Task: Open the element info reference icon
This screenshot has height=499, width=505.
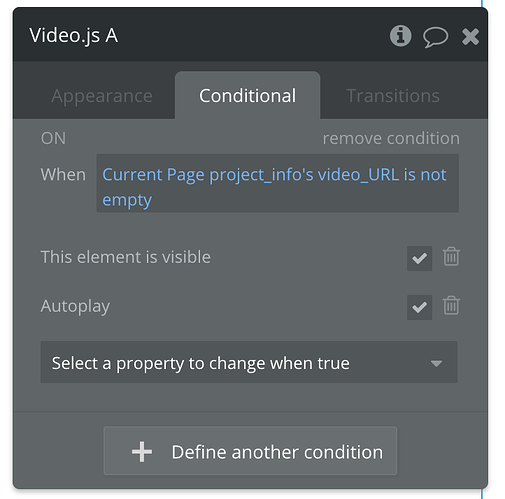Action: click(x=400, y=35)
